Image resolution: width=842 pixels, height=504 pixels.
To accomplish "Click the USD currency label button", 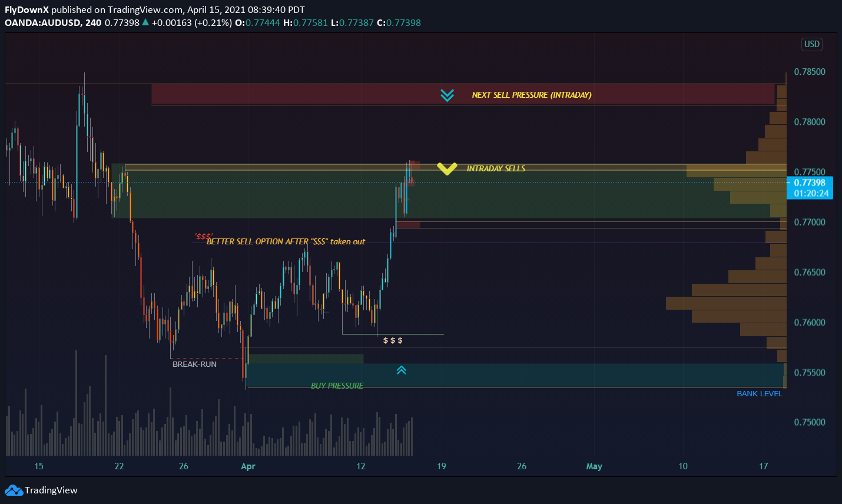I will coord(812,44).
